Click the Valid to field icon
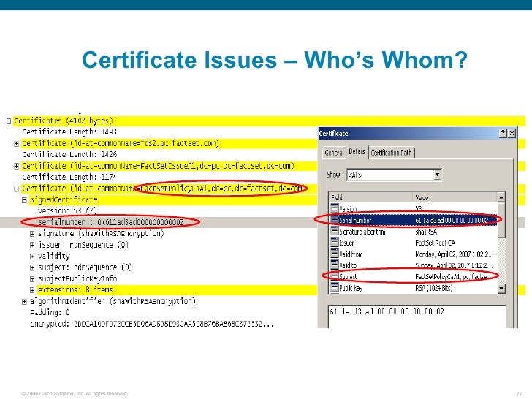Screen dimensions: 532x399 click(335, 265)
